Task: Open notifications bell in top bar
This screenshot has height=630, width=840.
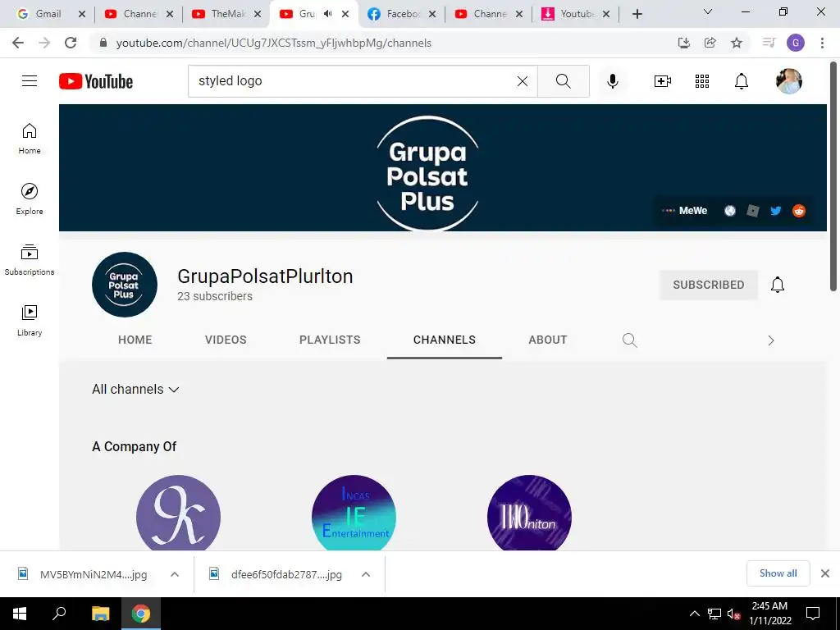Action: (742, 81)
